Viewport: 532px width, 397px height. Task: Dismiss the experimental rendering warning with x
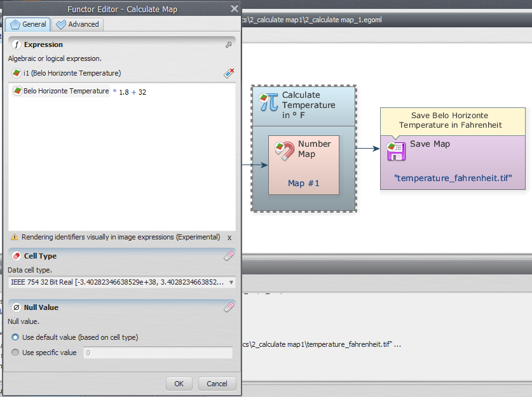[x=229, y=237]
